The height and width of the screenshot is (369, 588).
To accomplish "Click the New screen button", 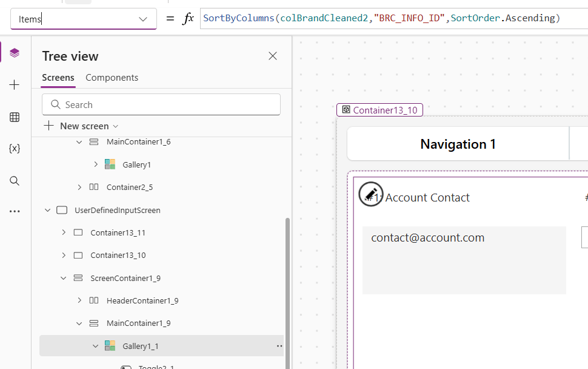I will pyautogui.click(x=81, y=126).
